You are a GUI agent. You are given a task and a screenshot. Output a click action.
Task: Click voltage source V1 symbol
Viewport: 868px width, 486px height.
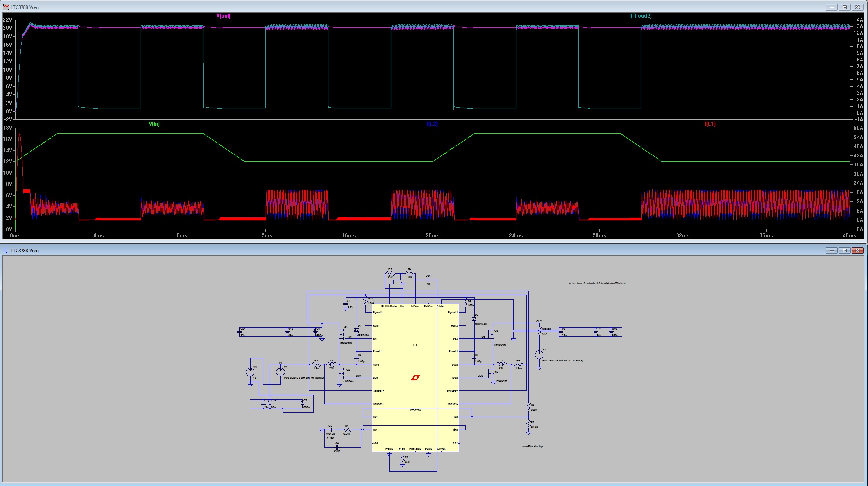pyautogui.click(x=280, y=372)
